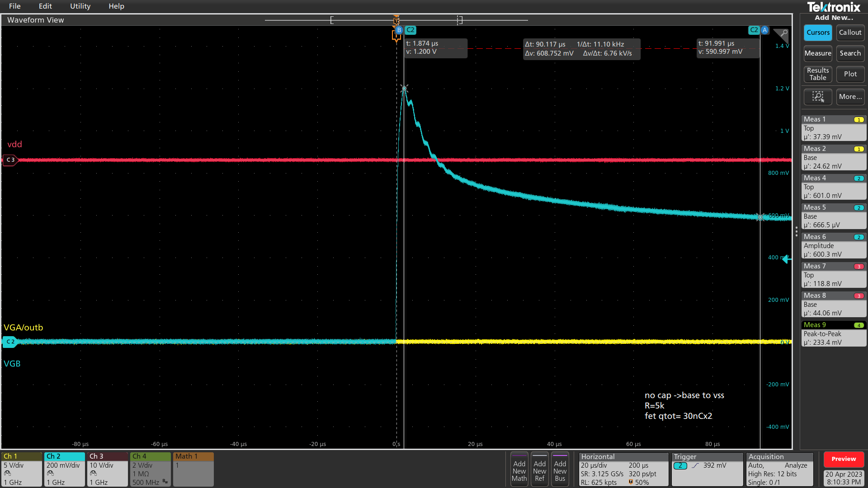Expand the Meas 9 Peak-to-Peak measurement
The width and height of the screenshot is (868, 488).
point(833,334)
